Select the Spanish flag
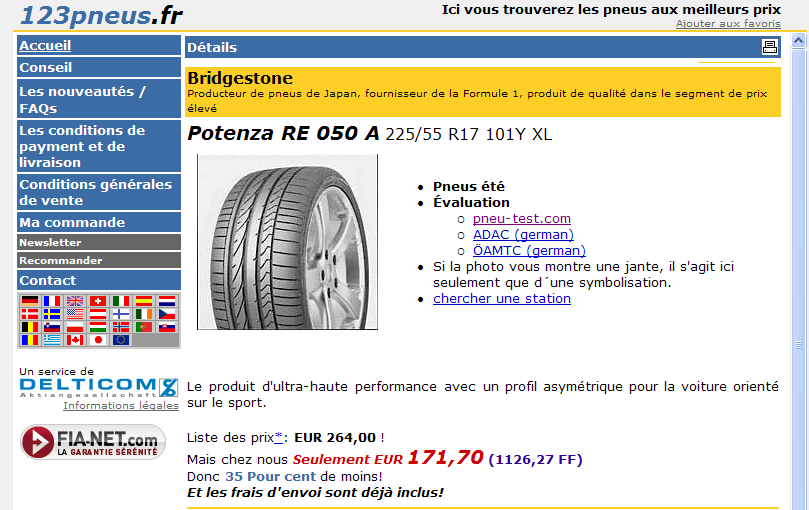Image resolution: width=809 pixels, height=510 pixels. pos(144,301)
